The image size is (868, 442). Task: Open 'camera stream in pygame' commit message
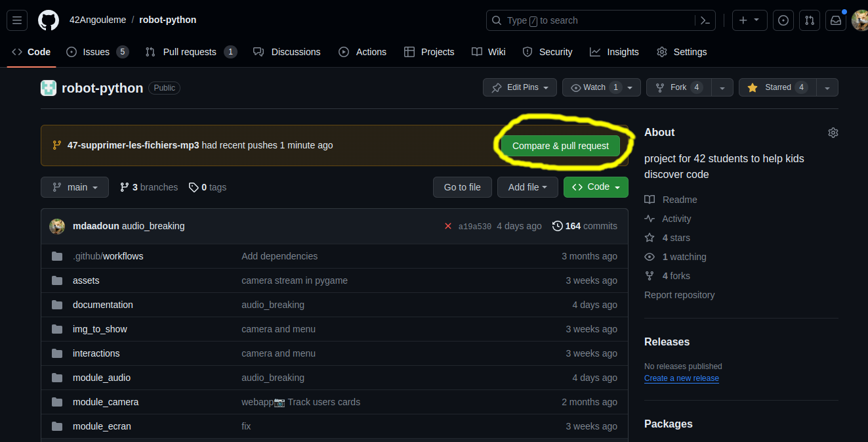295,280
